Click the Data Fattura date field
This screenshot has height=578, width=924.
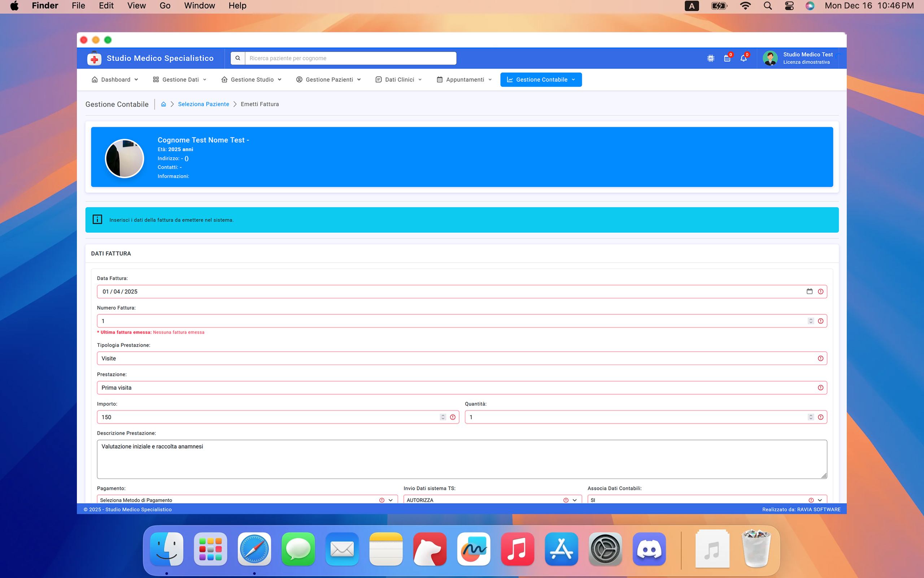point(462,292)
